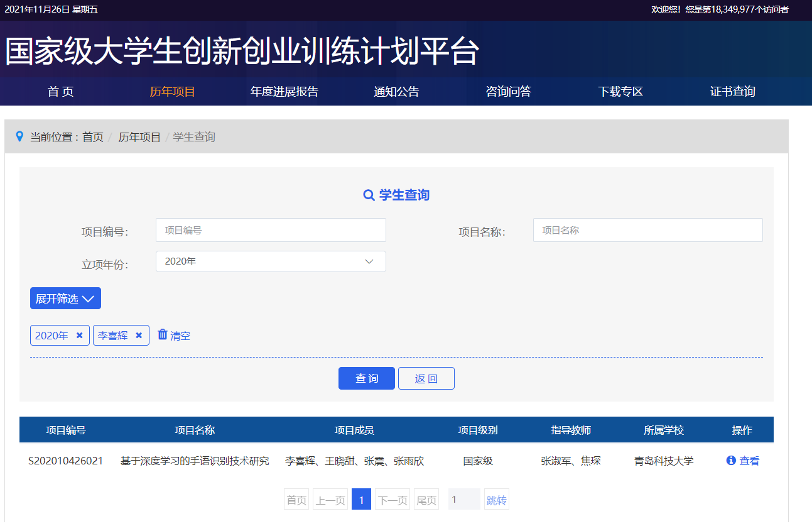Image resolution: width=812 pixels, height=526 pixels.
Task: Click the 首页 breadcrumb link
Action: coord(93,137)
